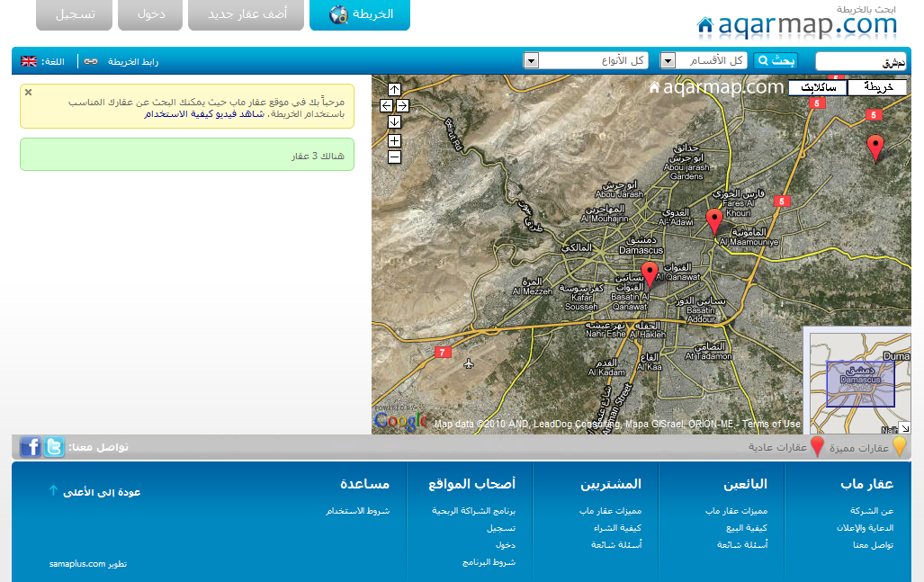Close the yellow welcome message
Screen dimensions: 924x582
tap(28, 92)
